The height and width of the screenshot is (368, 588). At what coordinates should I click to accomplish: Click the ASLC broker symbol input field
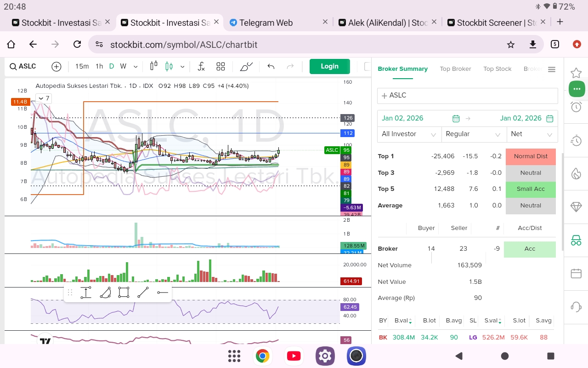[x=467, y=96]
